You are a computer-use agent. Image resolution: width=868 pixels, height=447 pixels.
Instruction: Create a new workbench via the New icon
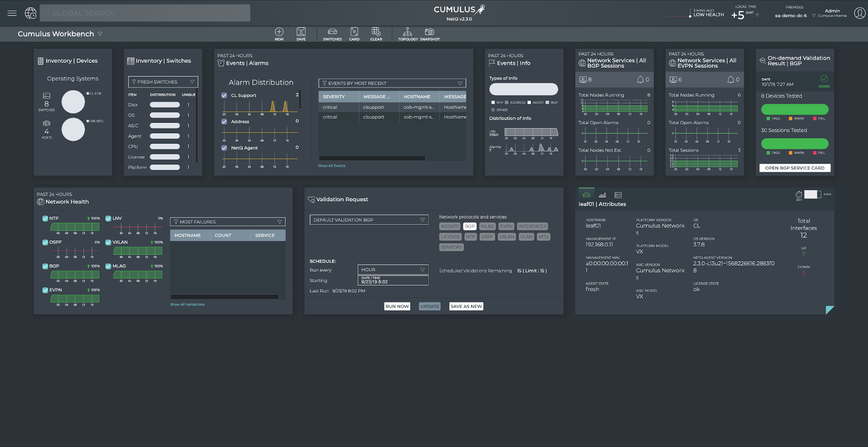pyautogui.click(x=279, y=34)
